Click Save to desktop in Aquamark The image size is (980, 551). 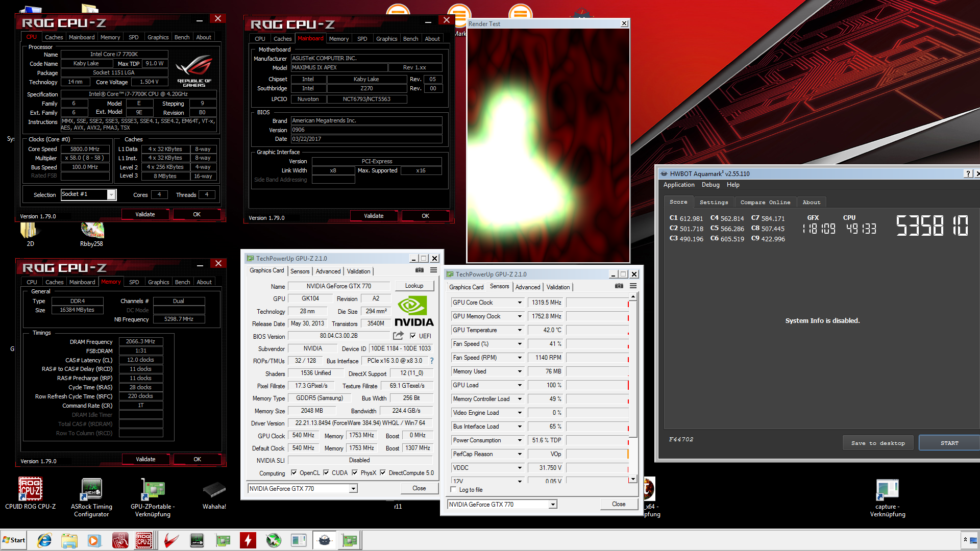(x=878, y=443)
